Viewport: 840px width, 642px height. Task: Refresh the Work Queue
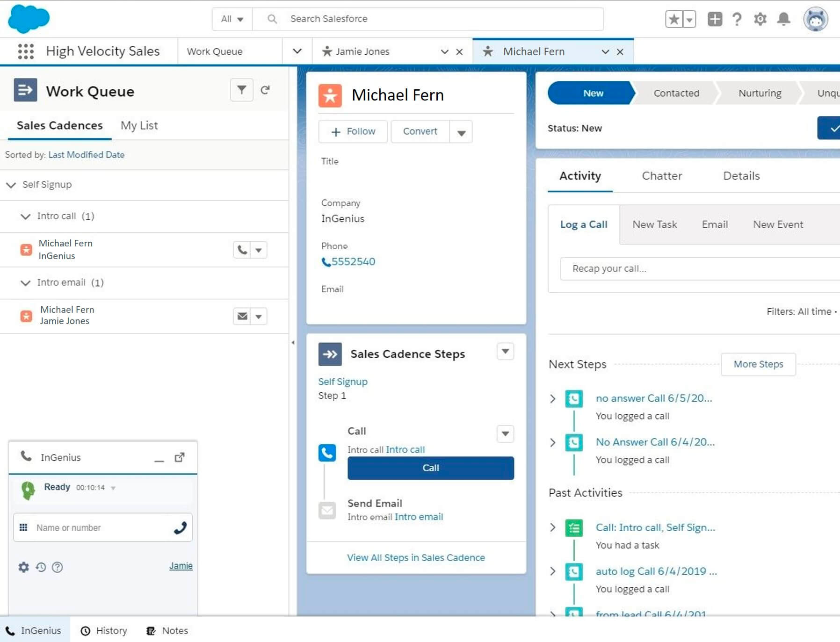click(265, 90)
